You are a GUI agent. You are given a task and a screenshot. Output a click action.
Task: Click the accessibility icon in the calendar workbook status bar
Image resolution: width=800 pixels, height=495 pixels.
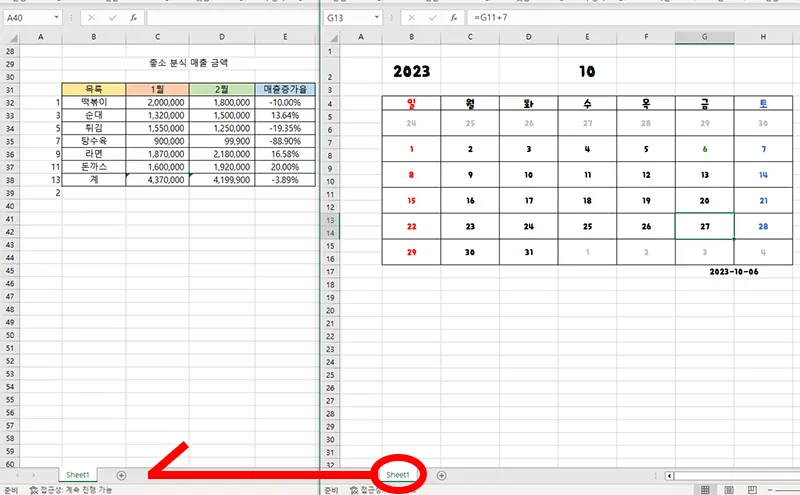click(354, 490)
